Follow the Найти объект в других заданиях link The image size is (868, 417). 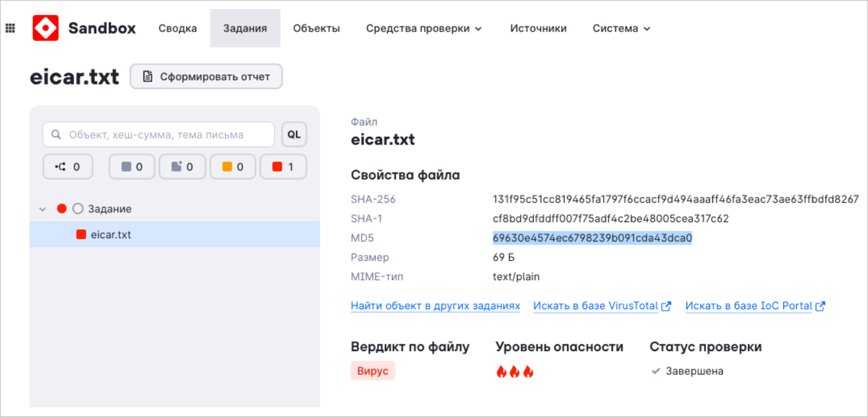click(435, 306)
